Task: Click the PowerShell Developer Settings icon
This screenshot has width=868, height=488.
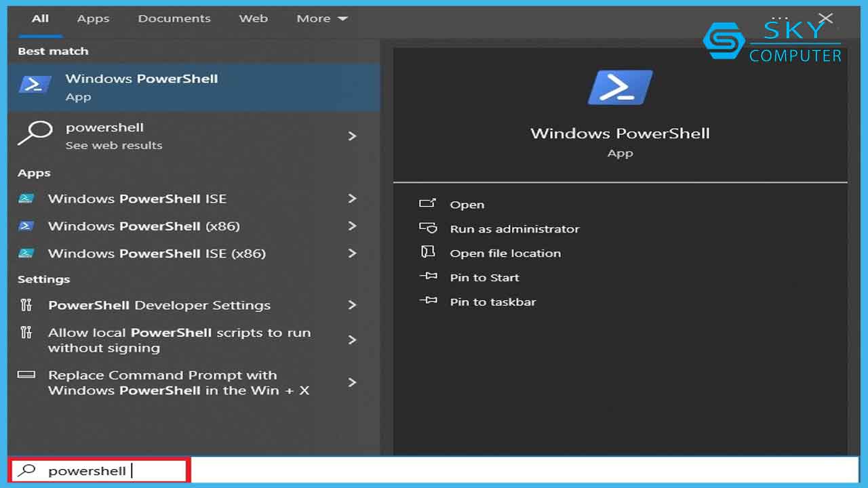Action: pyautogui.click(x=26, y=305)
